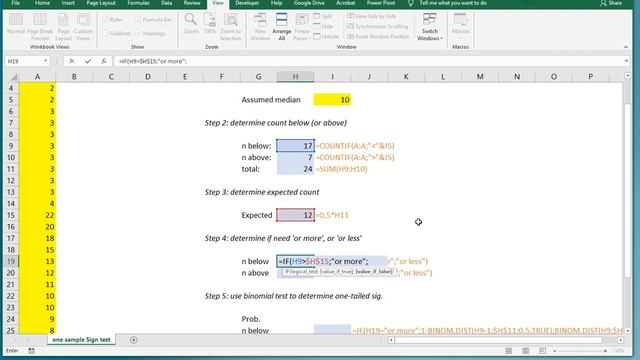
Task: Open the Name Box dropdown
Action: 45,61
